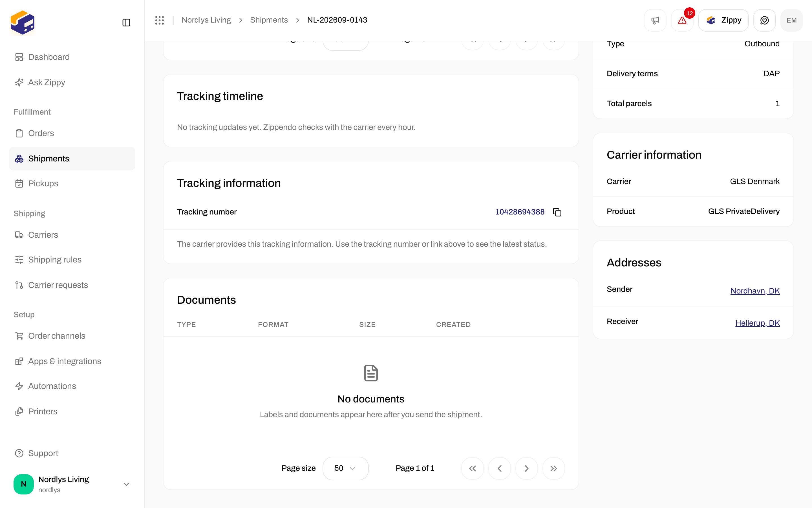812x508 pixels.
Task: Open the support chat bubble icon
Action: click(764, 20)
